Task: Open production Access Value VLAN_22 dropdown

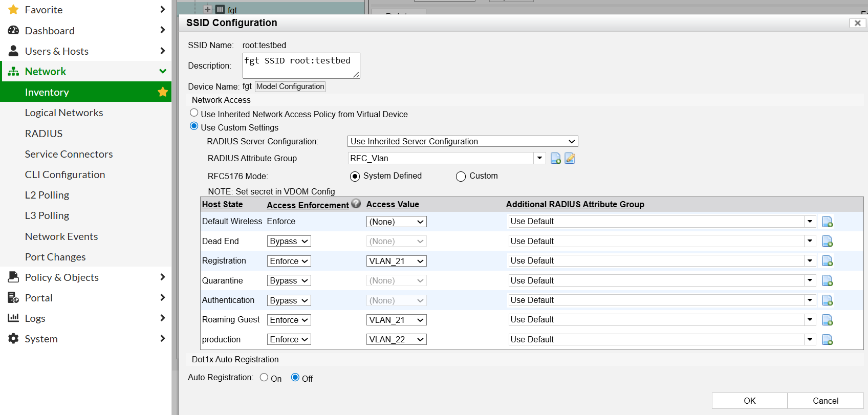Action: [397, 340]
